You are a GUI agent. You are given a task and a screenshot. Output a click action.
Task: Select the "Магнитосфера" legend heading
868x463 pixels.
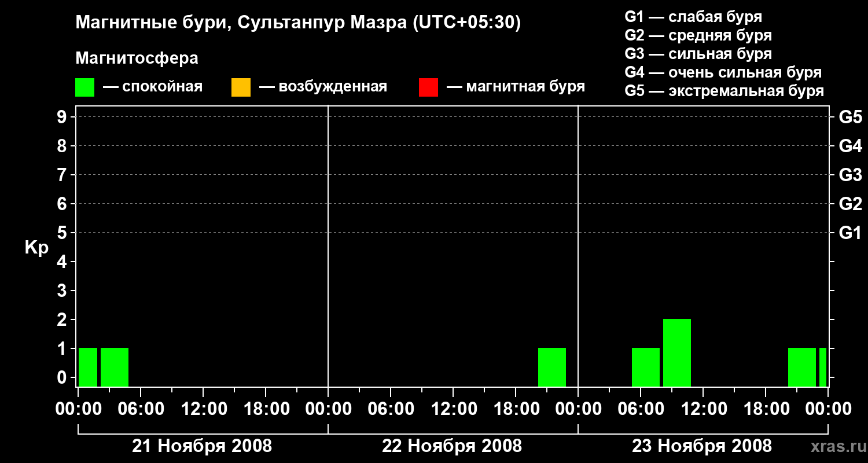point(137,58)
